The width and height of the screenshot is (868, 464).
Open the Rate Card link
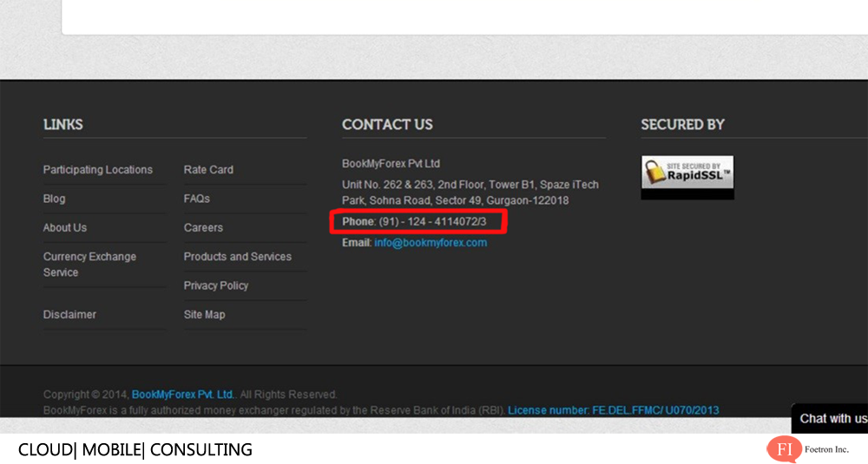point(208,170)
